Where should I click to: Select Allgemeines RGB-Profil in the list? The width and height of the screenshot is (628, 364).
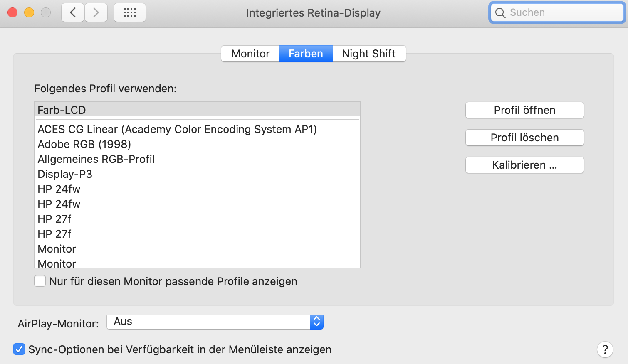click(198, 159)
